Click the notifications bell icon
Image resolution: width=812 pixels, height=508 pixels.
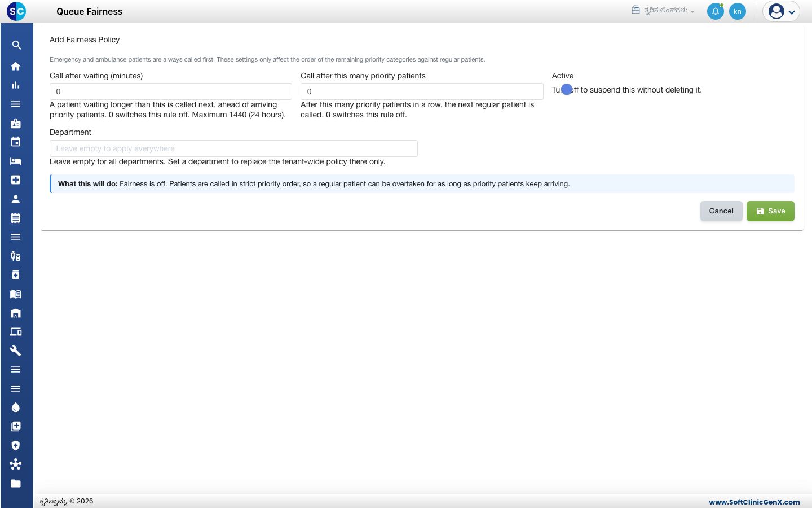[x=715, y=11]
